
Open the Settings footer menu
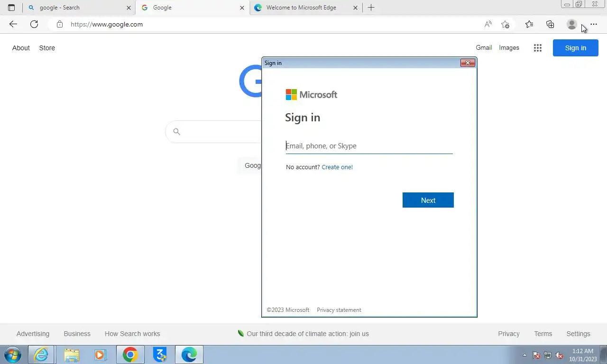[x=578, y=334]
